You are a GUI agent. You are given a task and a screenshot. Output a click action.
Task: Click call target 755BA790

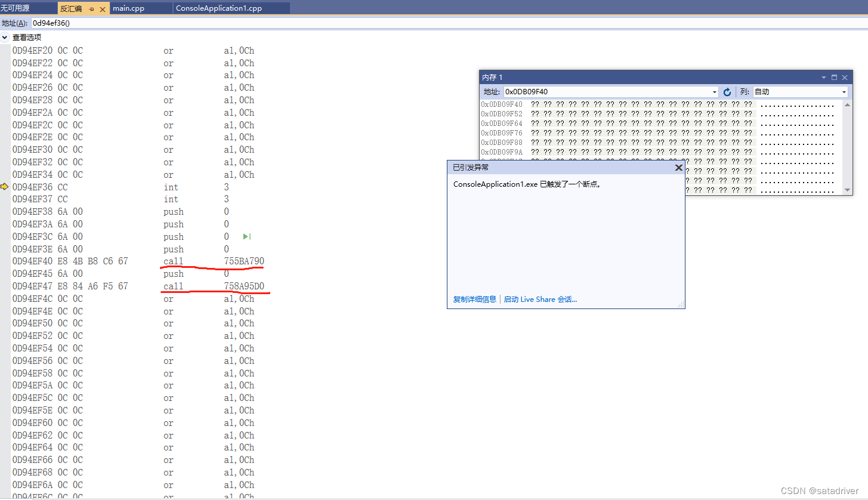(244, 261)
